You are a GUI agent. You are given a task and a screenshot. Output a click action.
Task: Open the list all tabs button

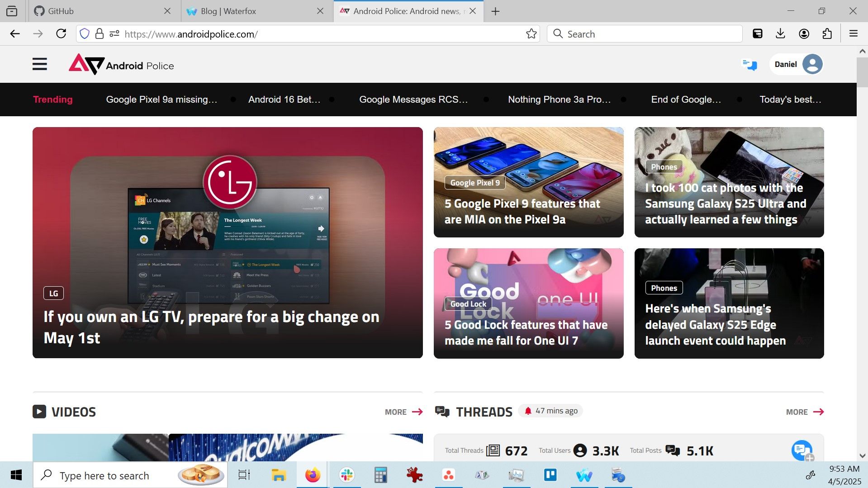click(12, 11)
